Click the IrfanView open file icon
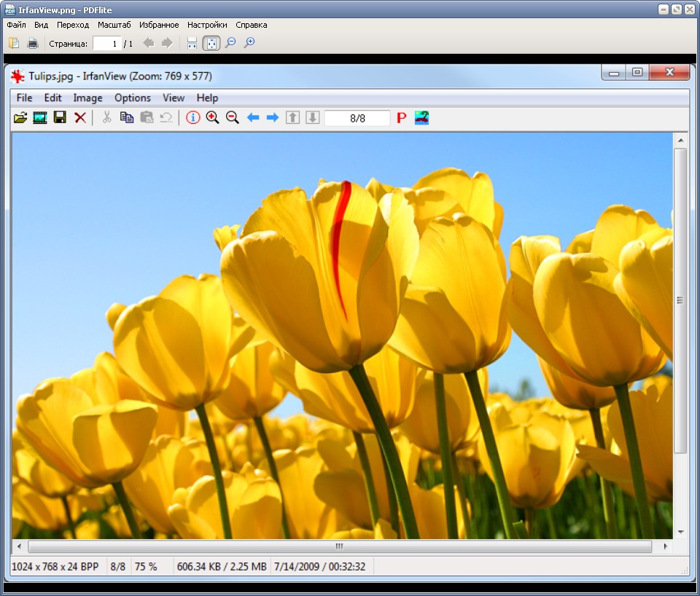The image size is (700, 596). click(x=20, y=118)
